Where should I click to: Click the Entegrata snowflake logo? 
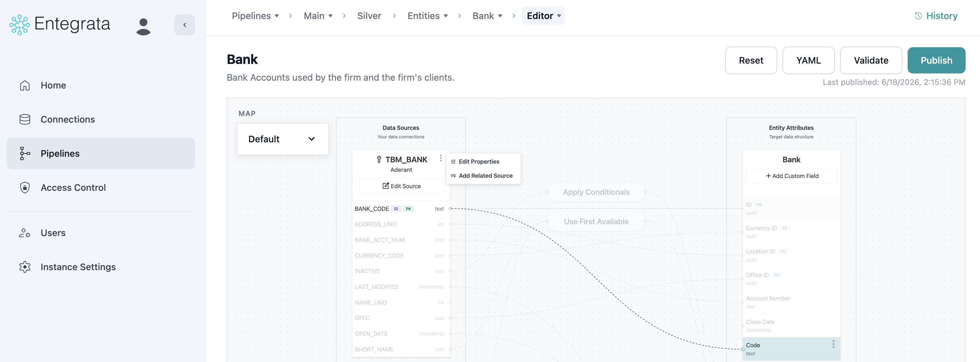click(19, 25)
